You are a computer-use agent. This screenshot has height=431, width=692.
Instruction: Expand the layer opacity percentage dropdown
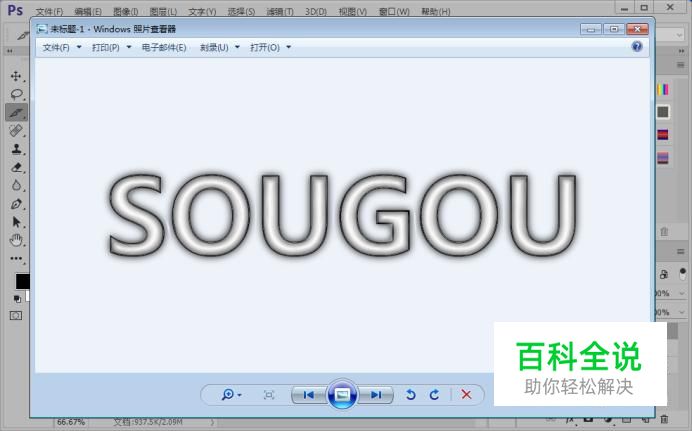[x=682, y=293]
